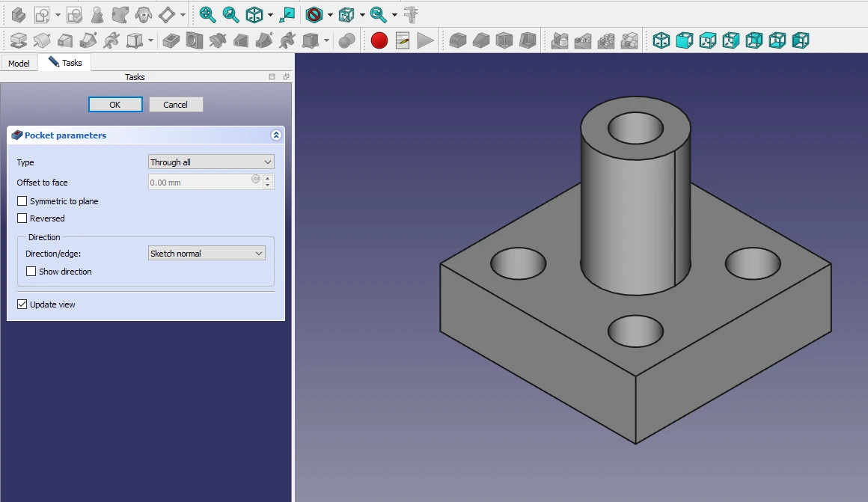Uncheck the Update view checkbox

coord(22,304)
